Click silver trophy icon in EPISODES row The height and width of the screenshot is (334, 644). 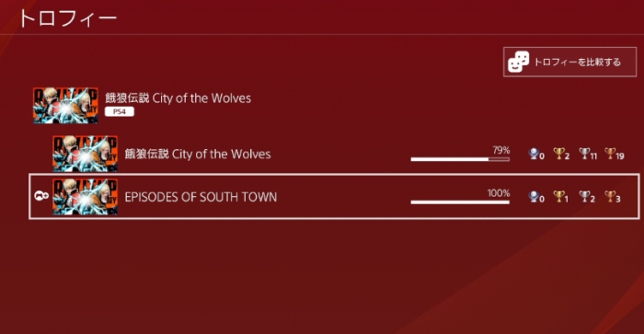(x=584, y=196)
